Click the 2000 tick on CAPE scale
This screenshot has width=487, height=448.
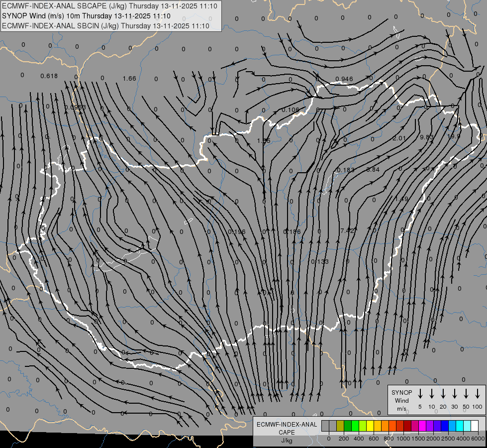433,439
